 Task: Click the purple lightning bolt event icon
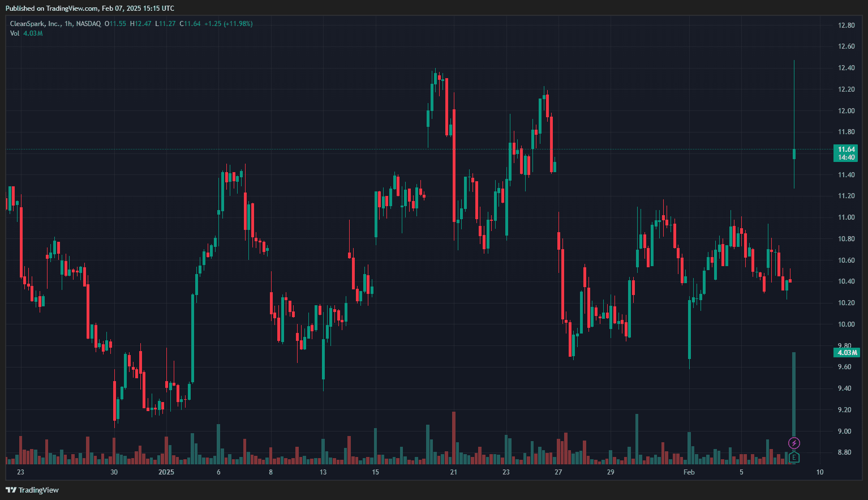coord(794,443)
